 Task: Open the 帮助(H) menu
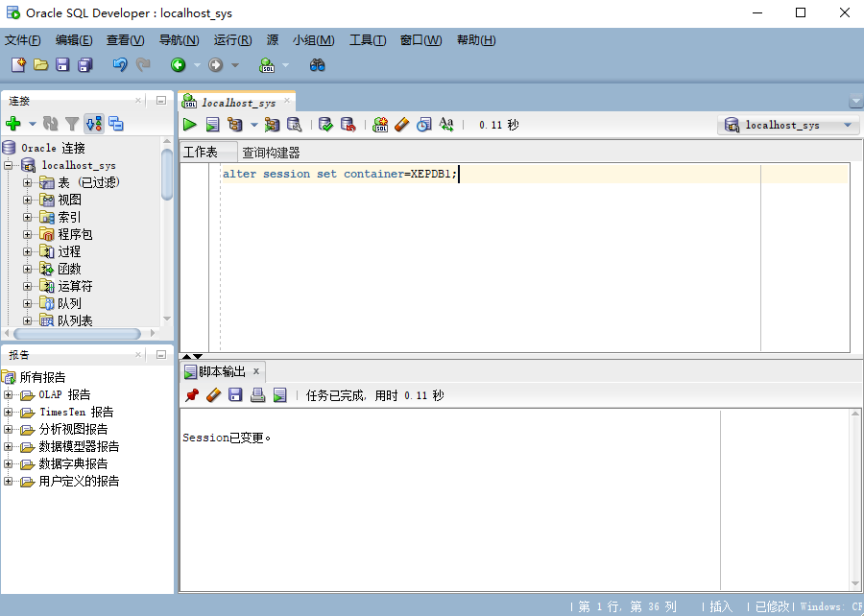click(476, 40)
